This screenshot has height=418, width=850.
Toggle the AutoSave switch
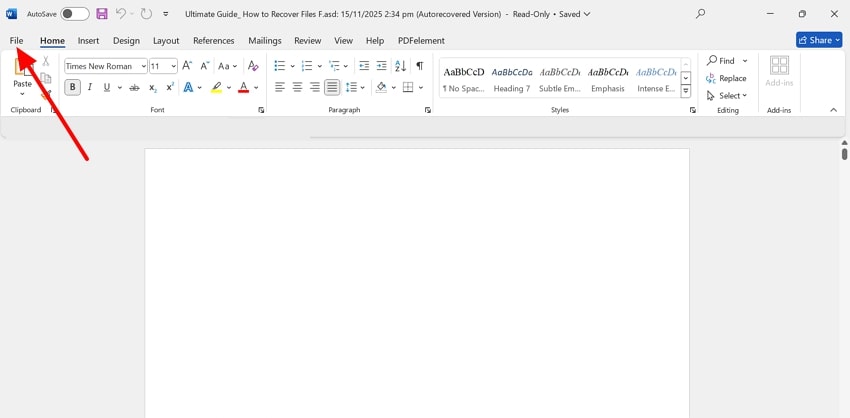click(x=75, y=14)
